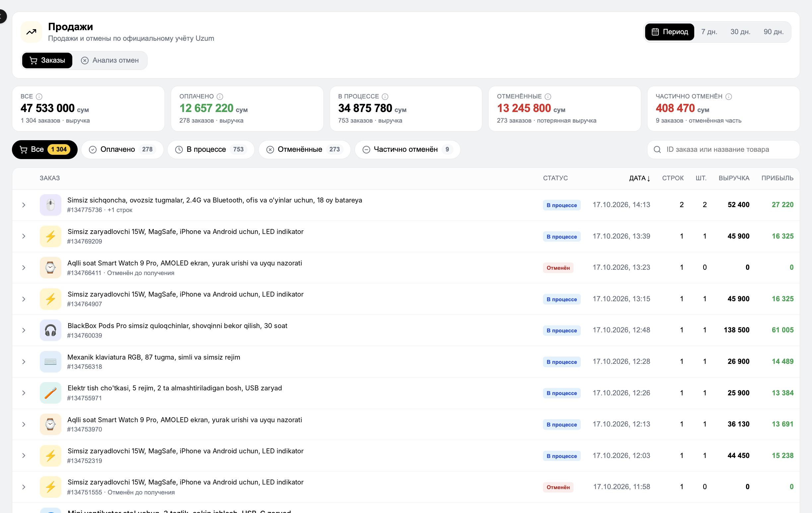This screenshot has height=513, width=812.
Task: Click the paid total 12 657 220 сум
Action: click(x=214, y=108)
